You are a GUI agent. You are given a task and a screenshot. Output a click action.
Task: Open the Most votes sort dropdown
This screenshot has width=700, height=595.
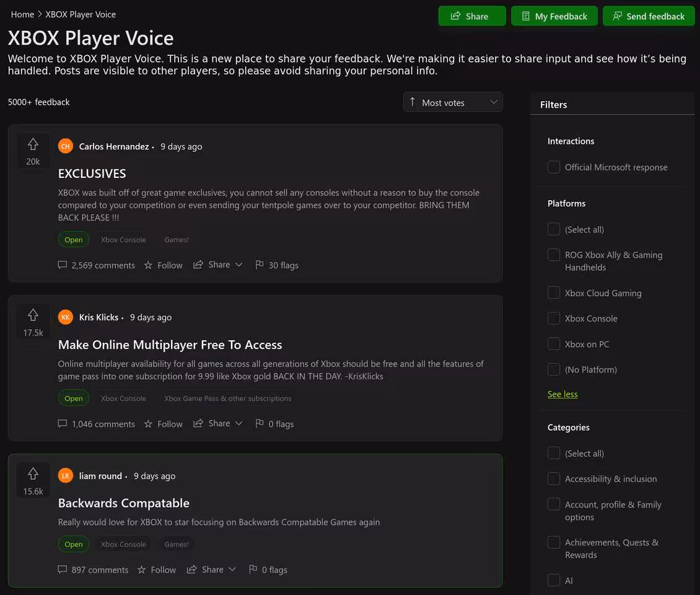453,102
